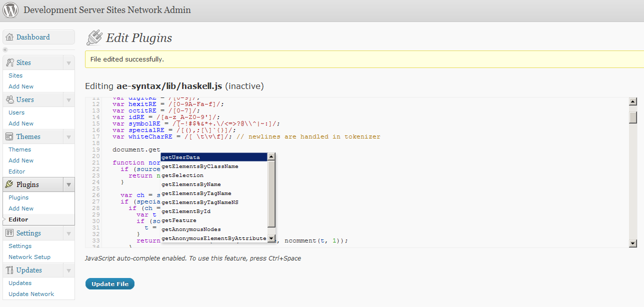
Task: Click the Dashboard home icon
Action: tap(9, 37)
